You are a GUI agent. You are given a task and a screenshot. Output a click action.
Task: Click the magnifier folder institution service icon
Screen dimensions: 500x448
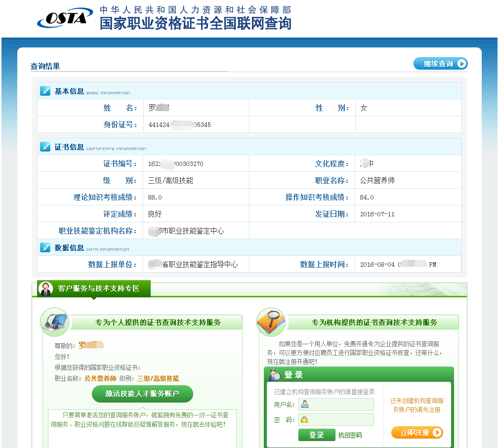[271, 322]
